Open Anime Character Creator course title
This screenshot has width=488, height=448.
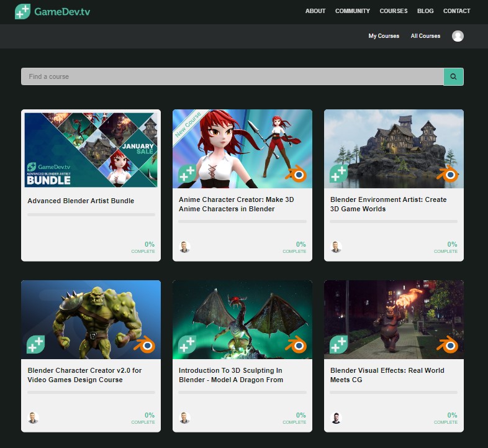[x=236, y=204]
